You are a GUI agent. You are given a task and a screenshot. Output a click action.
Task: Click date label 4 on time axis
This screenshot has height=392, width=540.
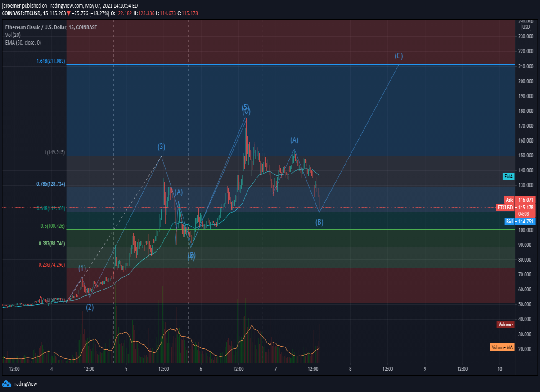point(52,369)
